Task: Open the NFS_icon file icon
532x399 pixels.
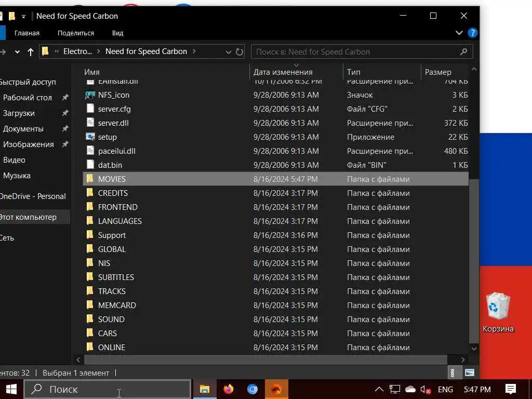Action: (90, 95)
